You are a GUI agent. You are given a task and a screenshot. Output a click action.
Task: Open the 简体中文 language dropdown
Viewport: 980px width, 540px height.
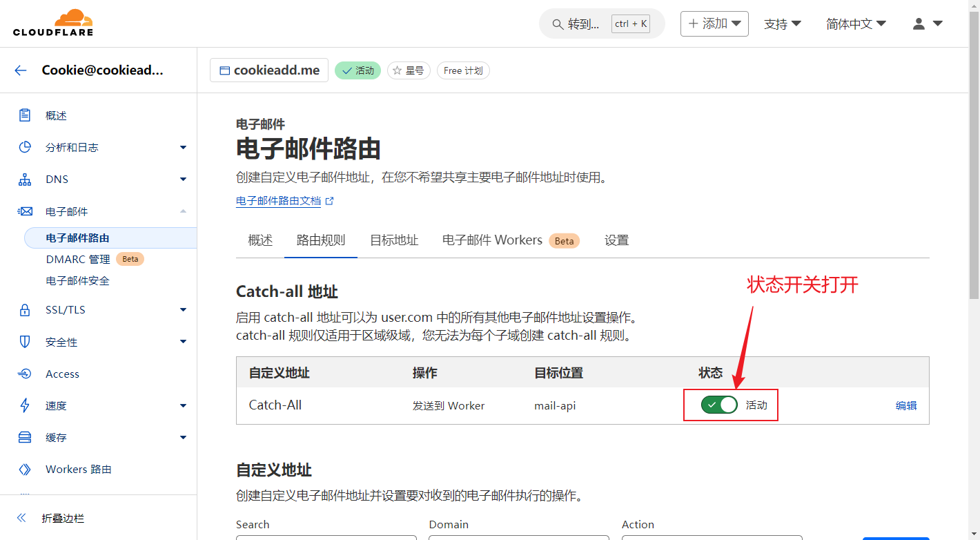856,23
